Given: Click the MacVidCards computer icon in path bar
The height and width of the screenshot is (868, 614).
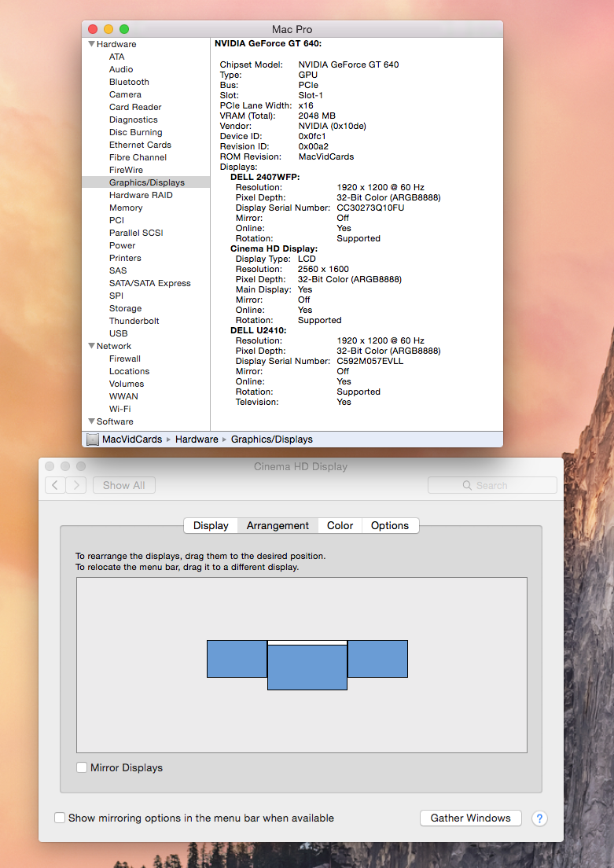Looking at the screenshot, I should coord(93,440).
